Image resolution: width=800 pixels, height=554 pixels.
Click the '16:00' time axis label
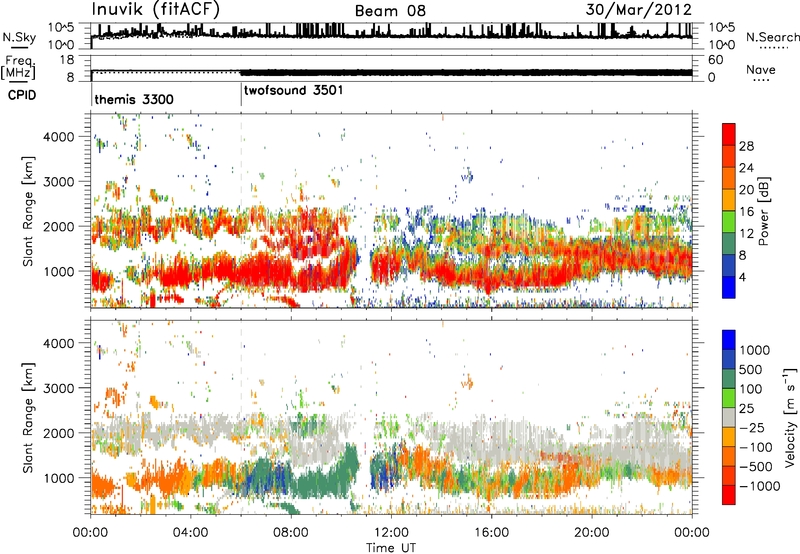click(491, 533)
